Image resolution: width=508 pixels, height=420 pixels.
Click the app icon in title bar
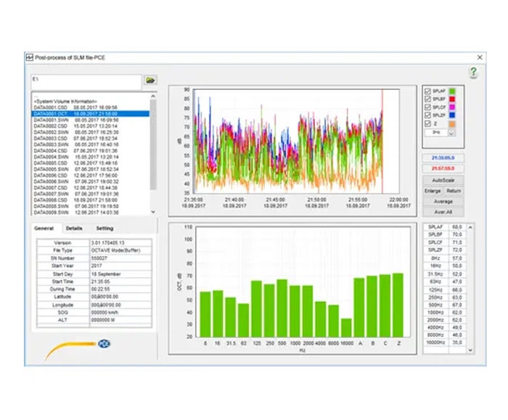pos(30,57)
